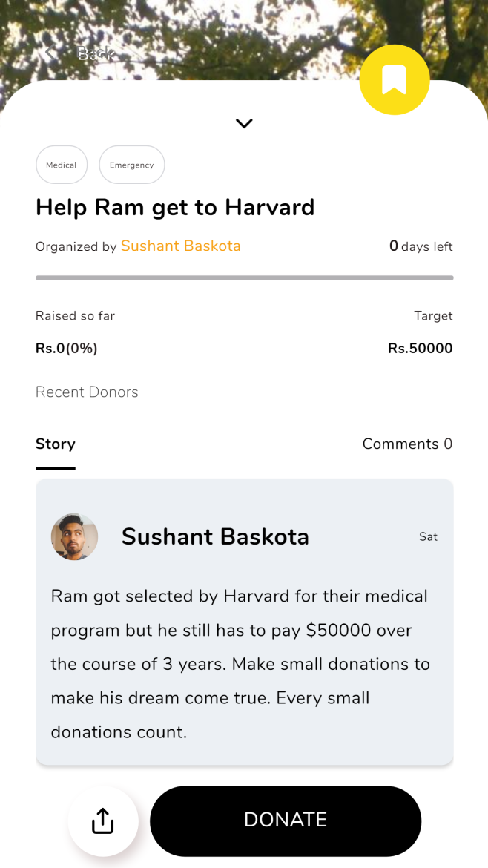Click the 0 days left label
This screenshot has width=488, height=868.
coord(421,246)
